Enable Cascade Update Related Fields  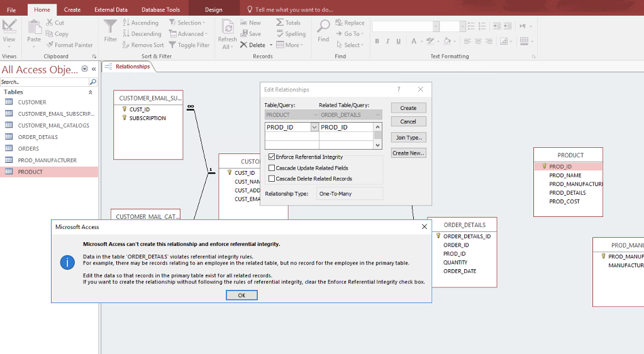coord(272,168)
